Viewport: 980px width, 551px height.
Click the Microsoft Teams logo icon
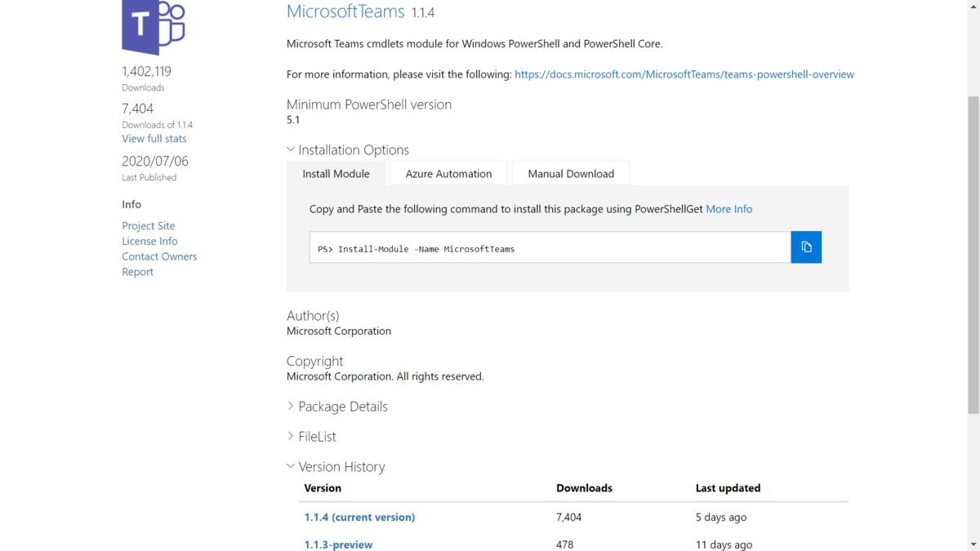pos(154,26)
